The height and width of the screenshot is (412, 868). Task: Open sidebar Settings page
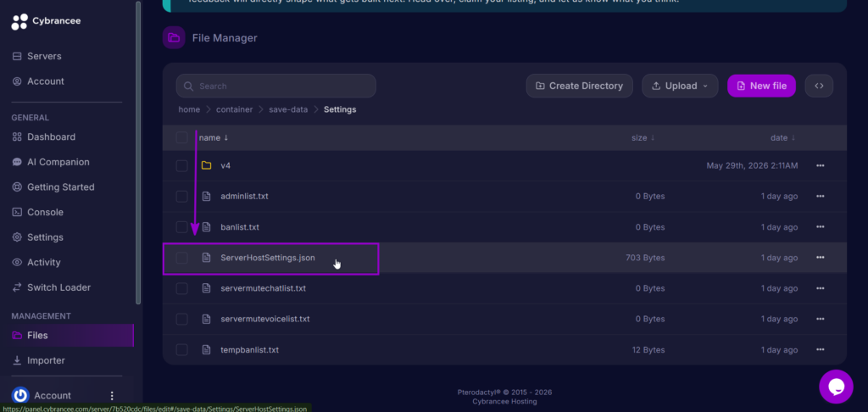click(38, 237)
